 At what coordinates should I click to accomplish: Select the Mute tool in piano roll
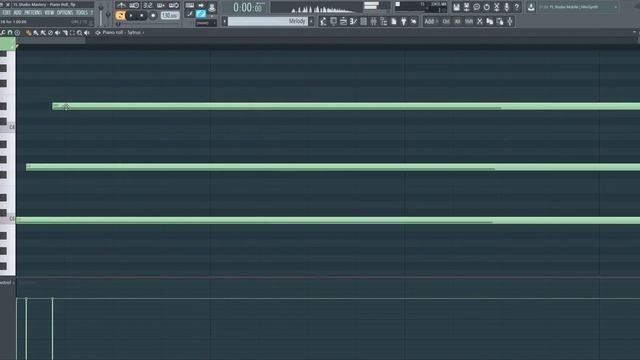pos(58,32)
